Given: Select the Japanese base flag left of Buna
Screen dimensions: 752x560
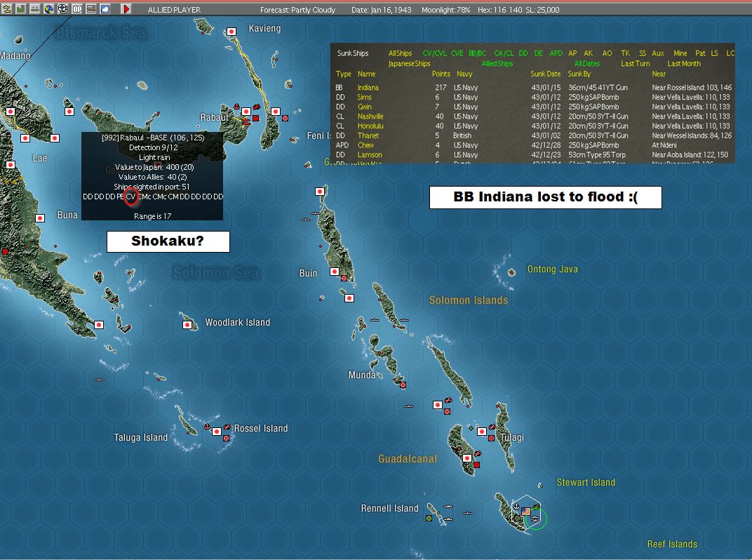Looking at the screenshot, I should pos(40,218).
